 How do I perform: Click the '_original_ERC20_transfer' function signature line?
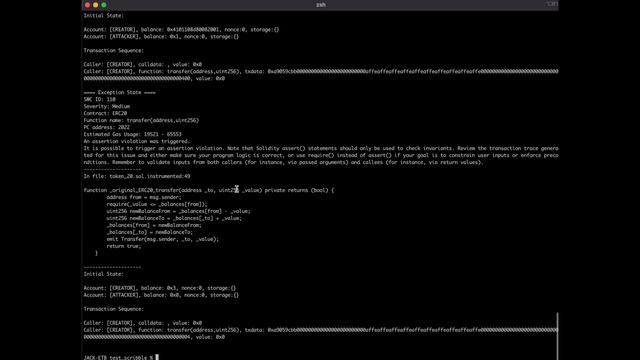(209, 190)
